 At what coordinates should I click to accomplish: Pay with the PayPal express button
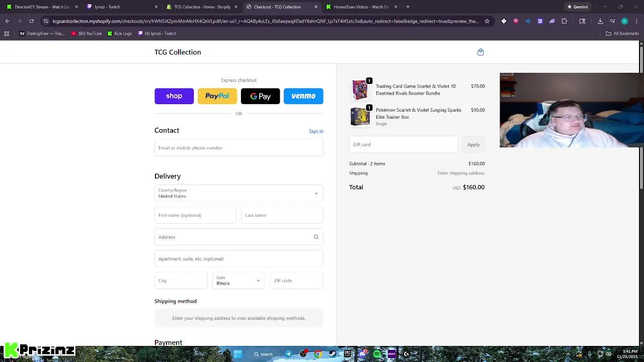[217, 96]
